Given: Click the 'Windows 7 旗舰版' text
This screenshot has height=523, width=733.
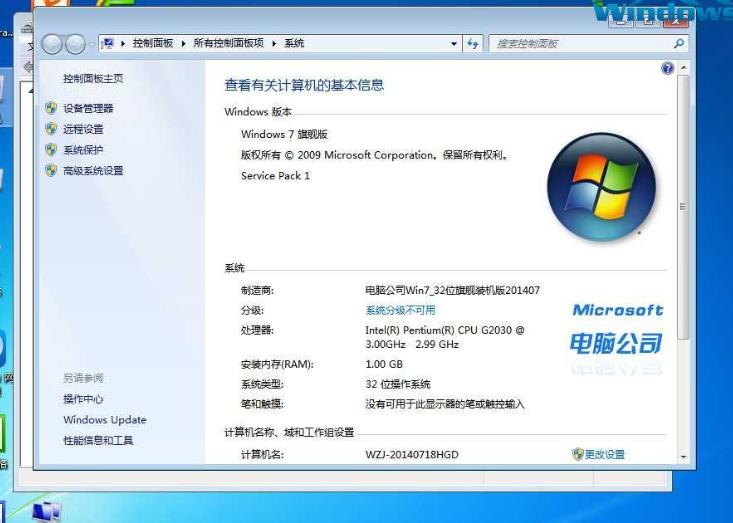Looking at the screenshot, I should click(x=284, y=134).
